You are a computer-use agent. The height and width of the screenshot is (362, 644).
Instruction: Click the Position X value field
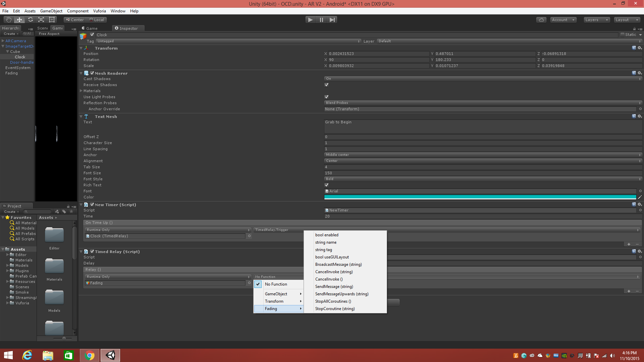tap(379, 54)
